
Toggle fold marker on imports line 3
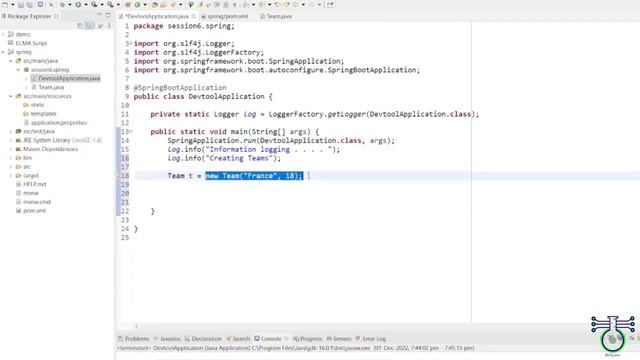131,43
